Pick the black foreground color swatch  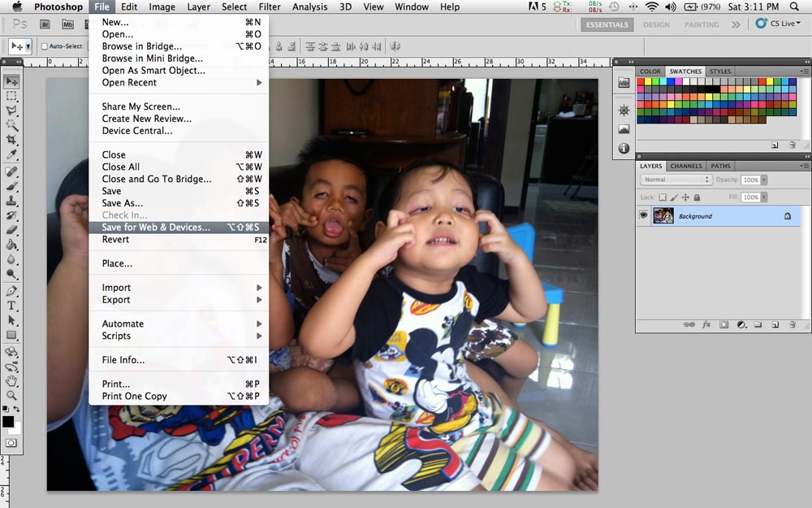tap(8, 422)
